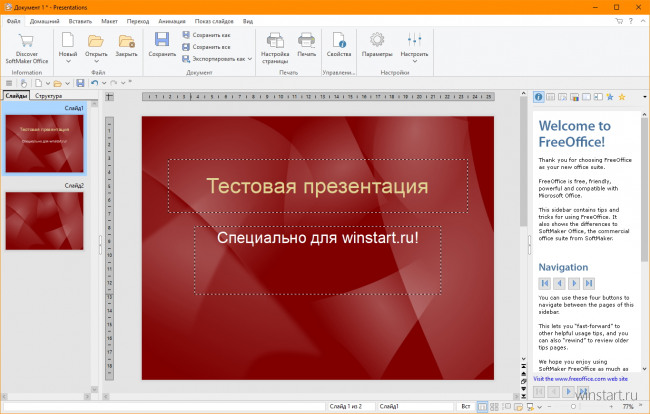Click the Открыть folder icon in ribbon
The height and width of the screenshot is (414, 650).
click(x=96, y=41)
